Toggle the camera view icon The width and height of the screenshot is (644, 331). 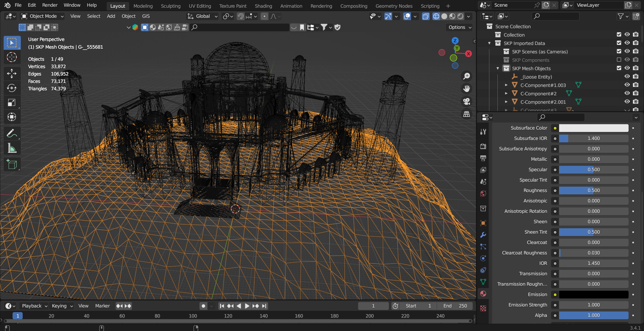467,101
